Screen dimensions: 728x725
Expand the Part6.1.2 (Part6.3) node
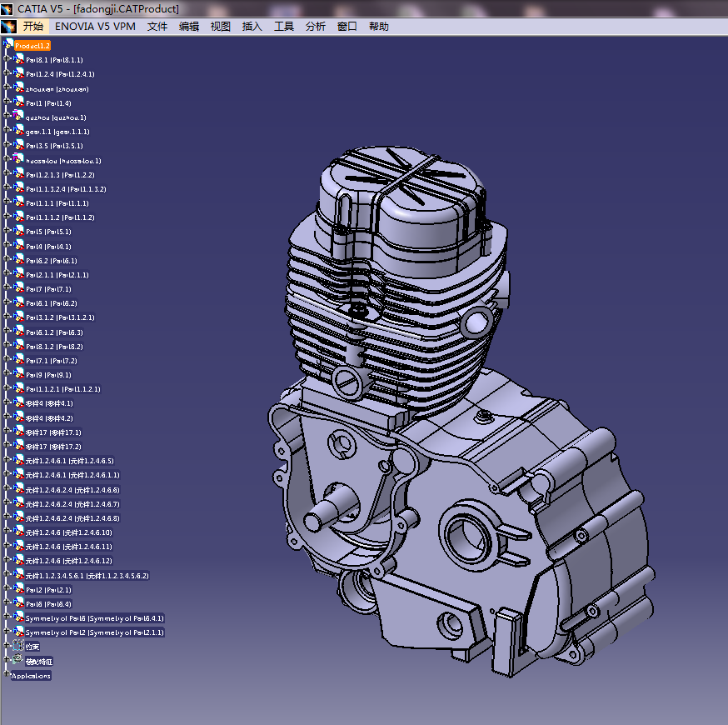tap(7, 330)
